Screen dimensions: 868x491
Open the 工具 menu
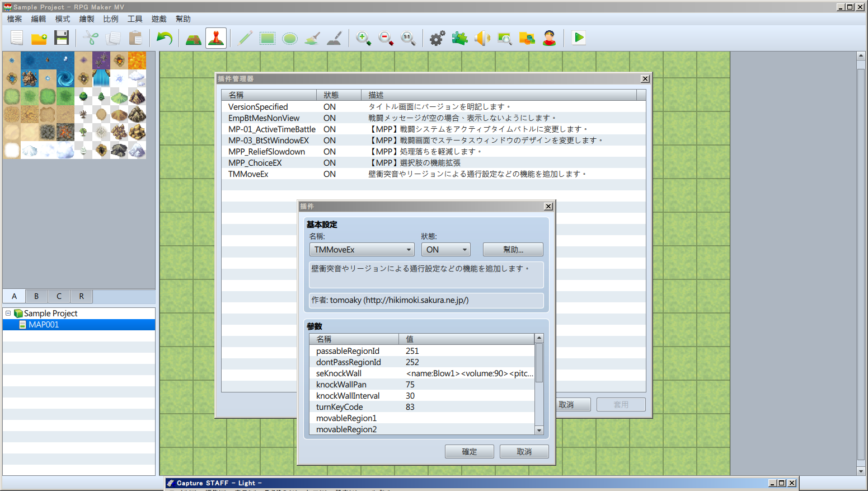pyautogui.click(x=135, y=19)
